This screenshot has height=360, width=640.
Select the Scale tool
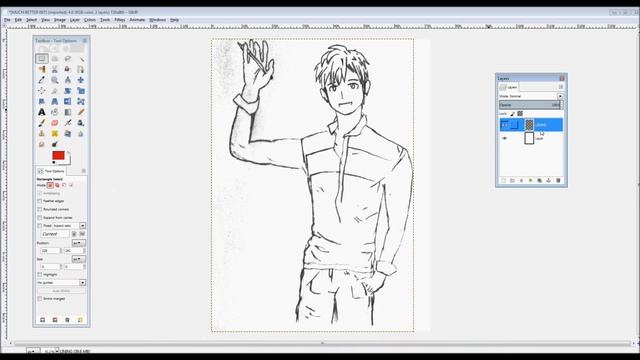tap(81, 91)
